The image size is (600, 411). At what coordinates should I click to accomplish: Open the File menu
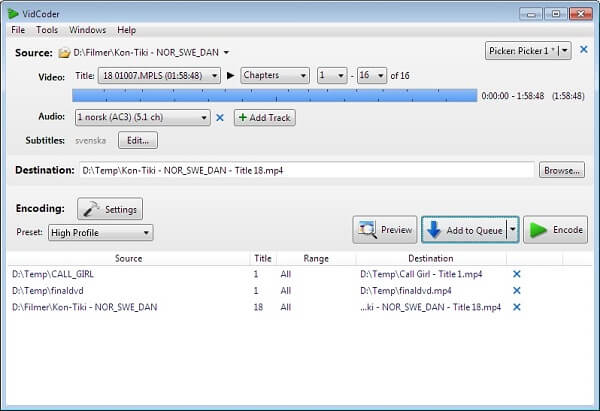coord(18,30)
